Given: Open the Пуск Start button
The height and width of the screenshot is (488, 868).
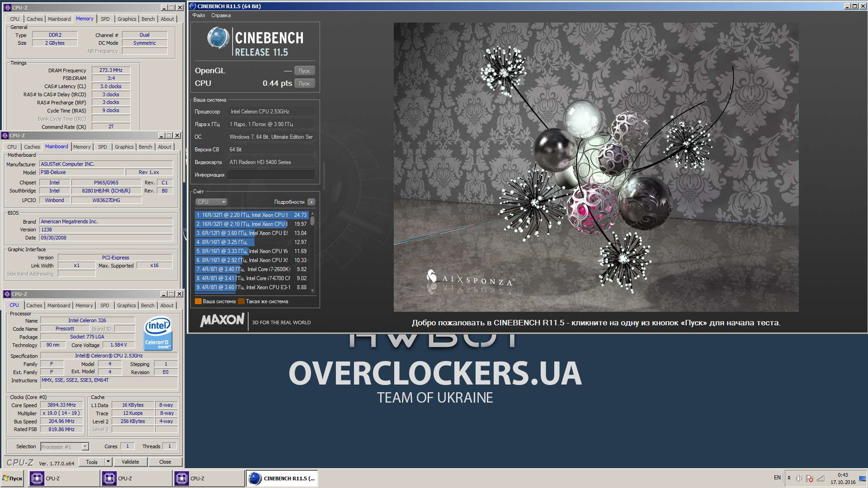Looking at the screenshot, I should pyautogui.click(x=13, y=479).
